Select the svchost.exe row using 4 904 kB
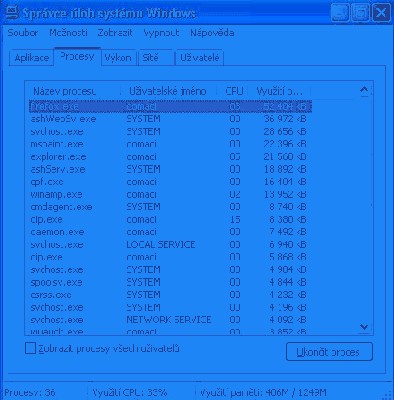The width and height of the screenshot is (394, 400). pyautogui.click(x=170, y=270)
